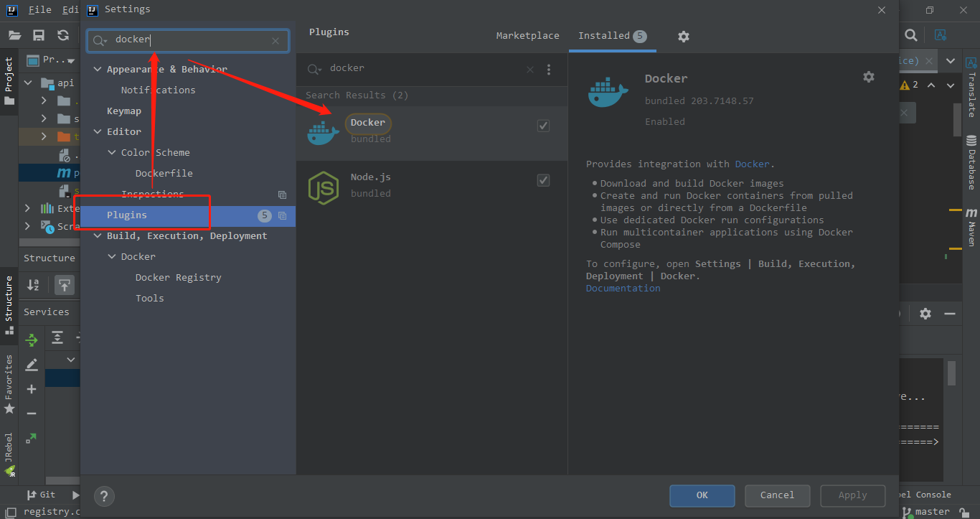Click the OK button
The image size is (980, 519).
click(702, 495)
